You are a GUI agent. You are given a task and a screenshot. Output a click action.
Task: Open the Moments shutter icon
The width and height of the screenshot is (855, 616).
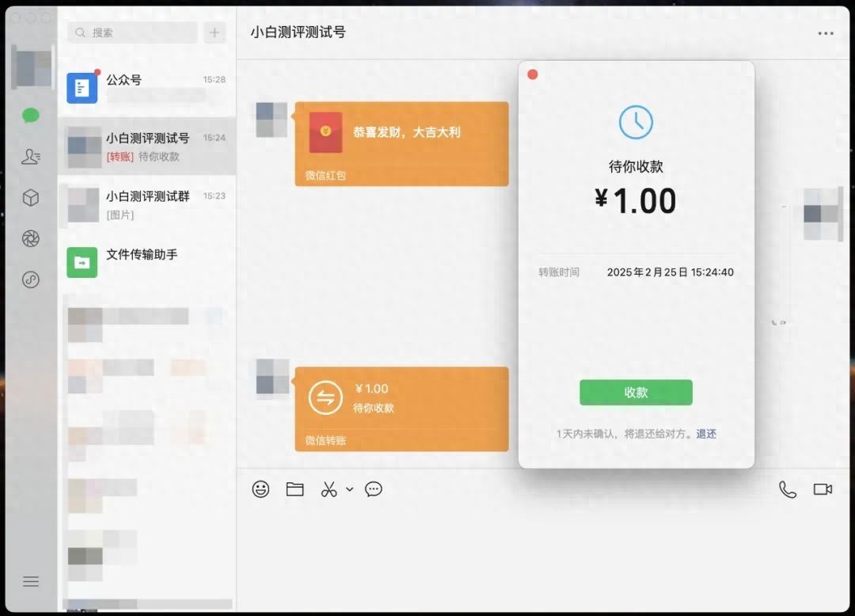coord(31,239)
